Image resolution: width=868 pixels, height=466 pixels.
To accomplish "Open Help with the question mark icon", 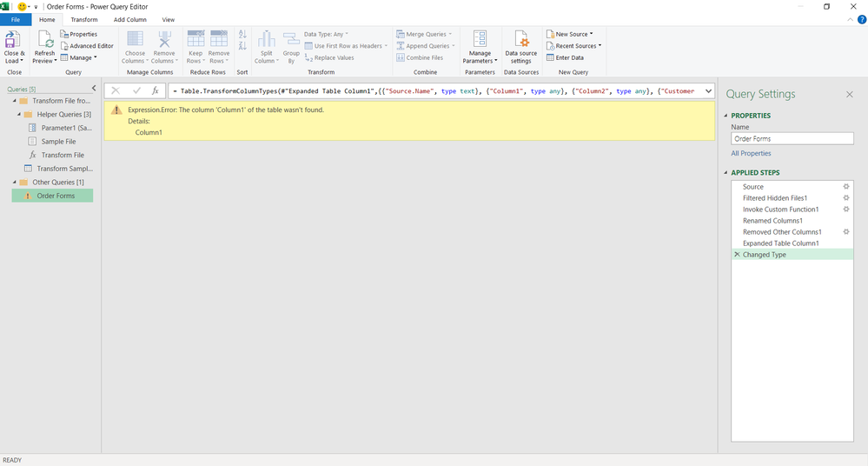I will coord(862,19).
